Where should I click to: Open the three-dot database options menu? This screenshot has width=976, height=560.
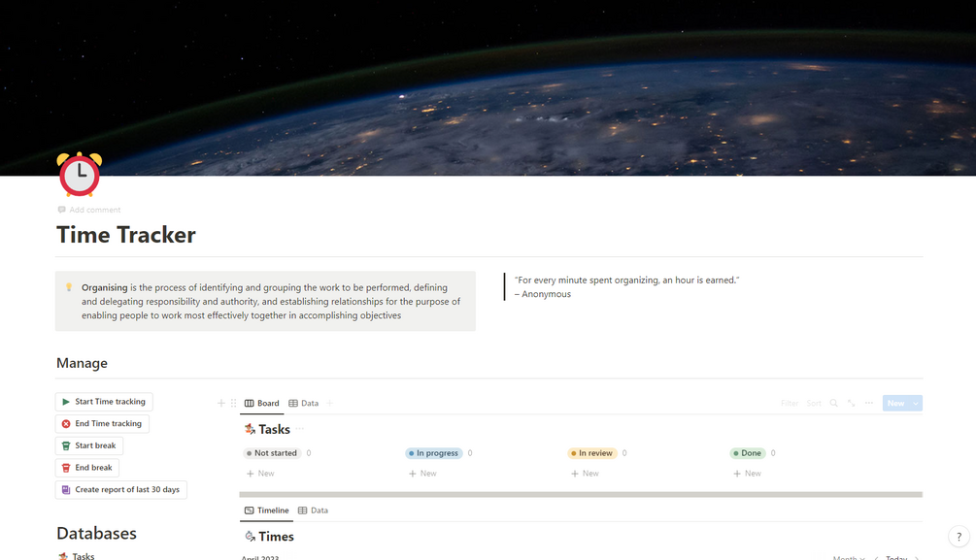869,403
